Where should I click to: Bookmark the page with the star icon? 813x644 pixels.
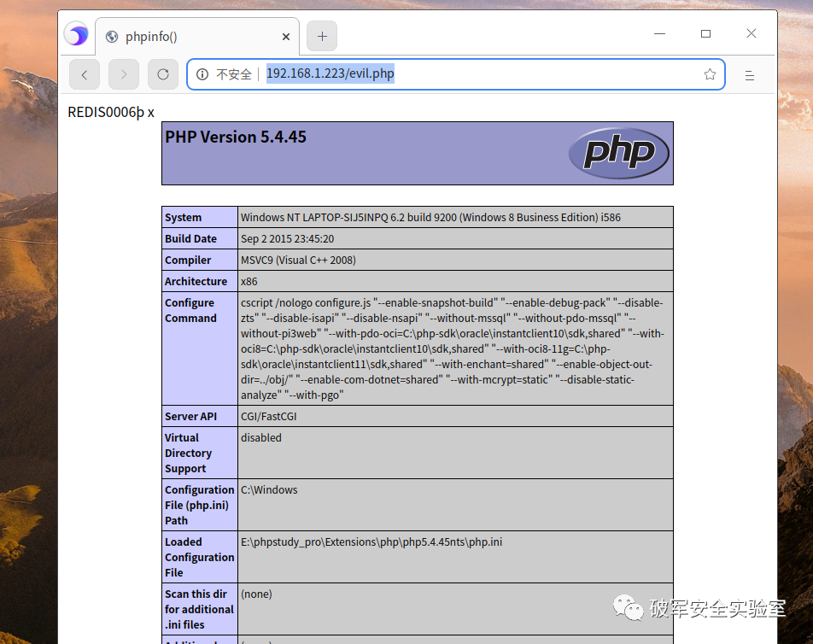(710, 74)
